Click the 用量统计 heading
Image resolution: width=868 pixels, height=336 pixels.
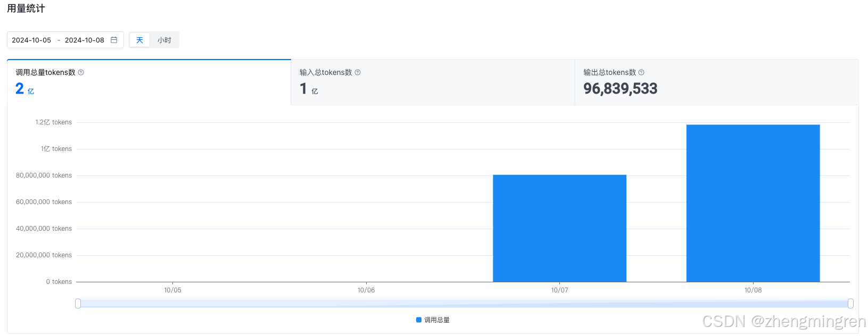(26, 9)
